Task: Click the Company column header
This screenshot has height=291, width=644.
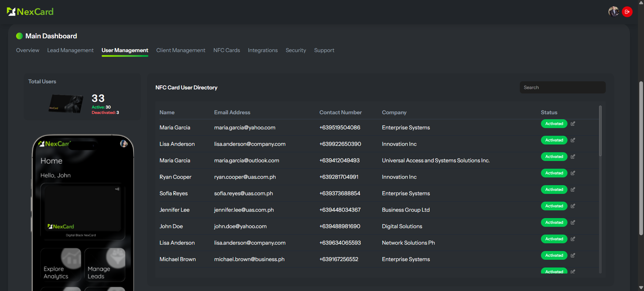Action: 394,112
